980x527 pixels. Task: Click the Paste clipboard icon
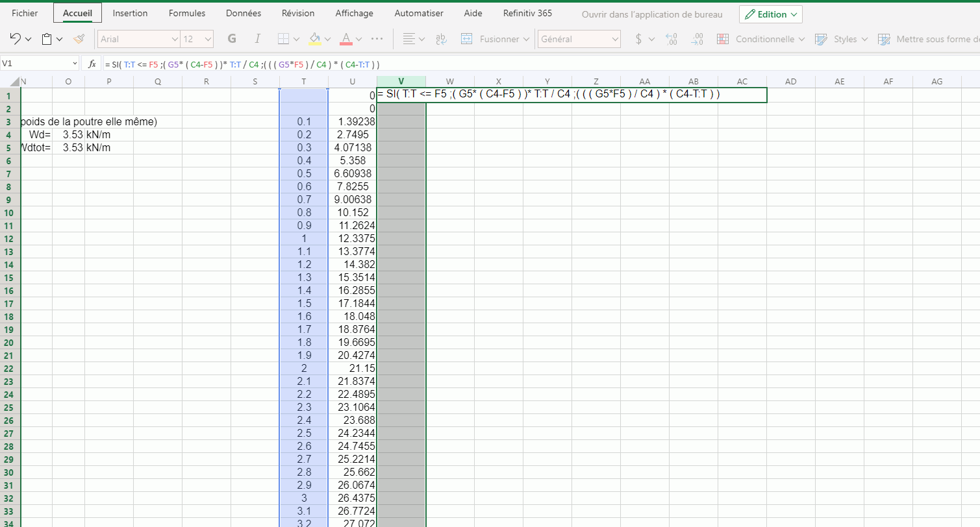(x=47, y=39)
